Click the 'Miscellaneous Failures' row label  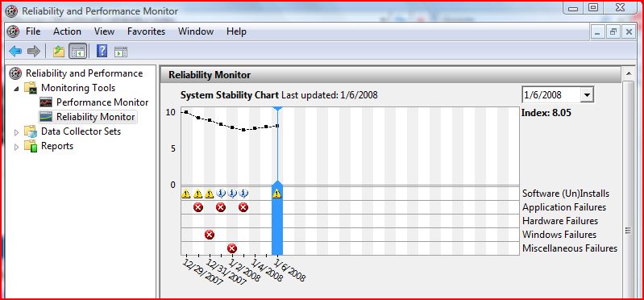570,248
